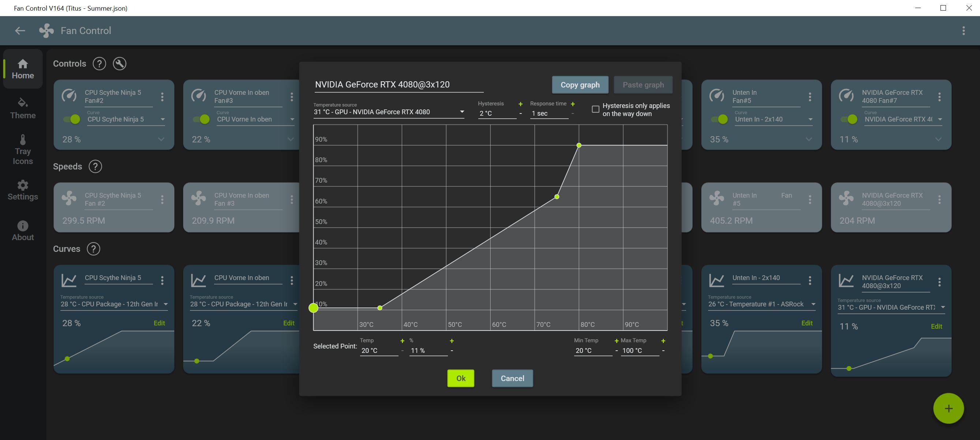Open menu of CPU Scythe Ninja 5 Fan#2 control
This screenshot has width=980, height=440.
coord(162,97)
